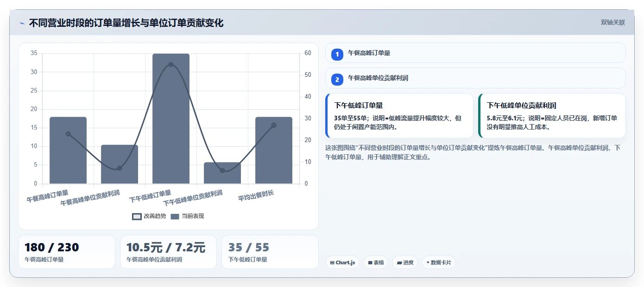644x287 pixels.
Task: Click x-axis label 午餐高峰订单量
Action: tap(47, 196)
